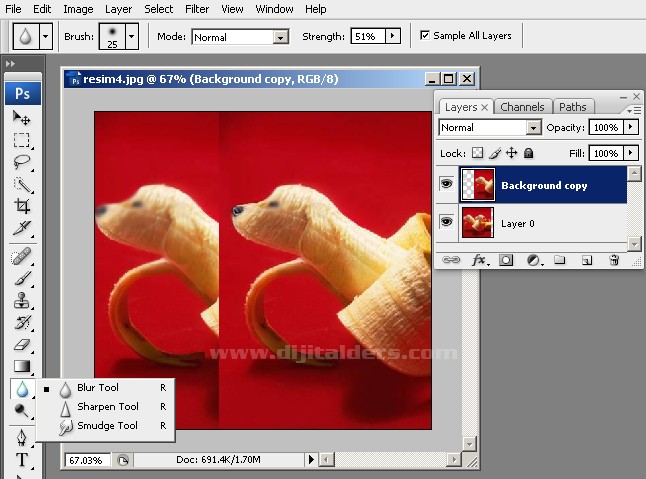Select the Crop tool
Viewport: 646px width, 479px height.
click(x=21, y=206)
